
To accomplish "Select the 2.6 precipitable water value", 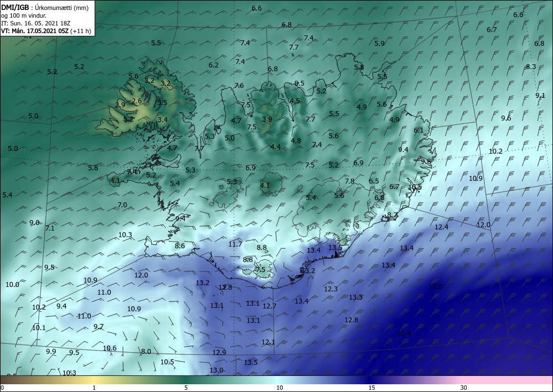I will tap(137, 101).
